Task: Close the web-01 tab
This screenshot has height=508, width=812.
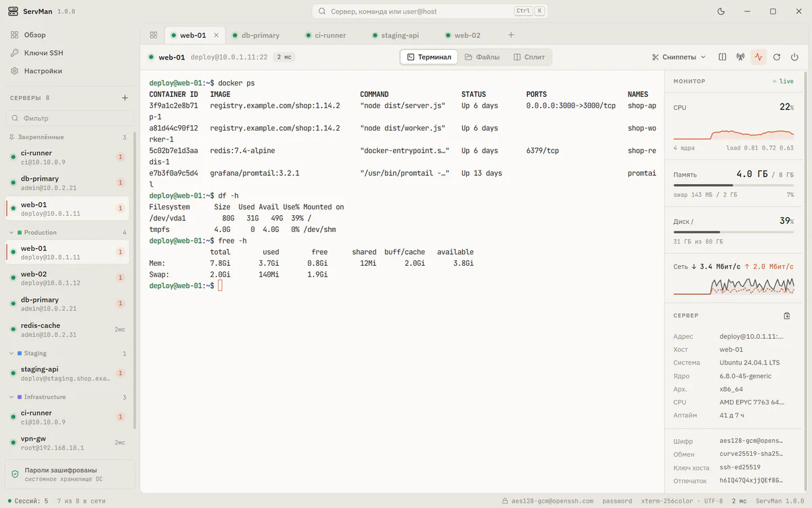Action: coord(217,35)
